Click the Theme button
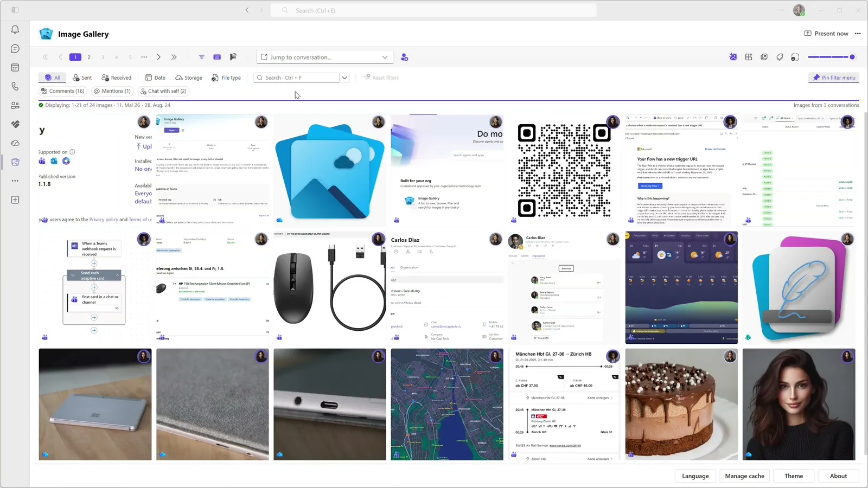Image resolution: width=868 pixels, height=488 pixels. pyautogui.click(x=794, y=476)
